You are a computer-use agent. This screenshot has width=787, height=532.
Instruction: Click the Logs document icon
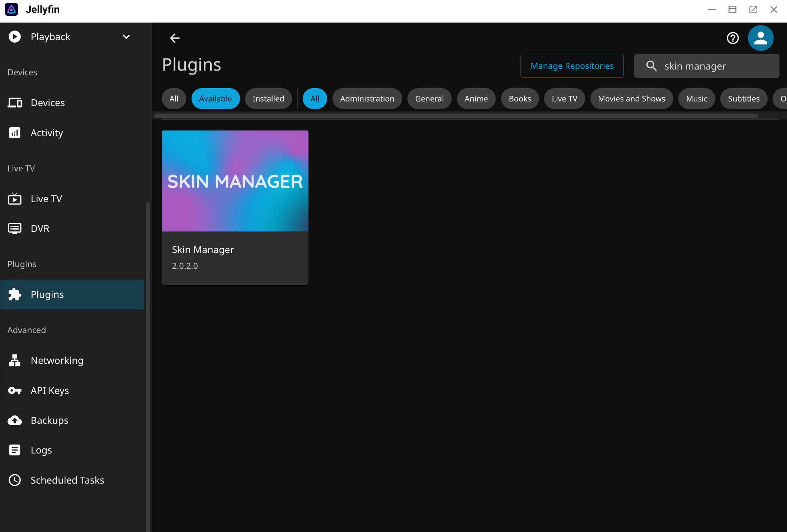coord(15,450)
